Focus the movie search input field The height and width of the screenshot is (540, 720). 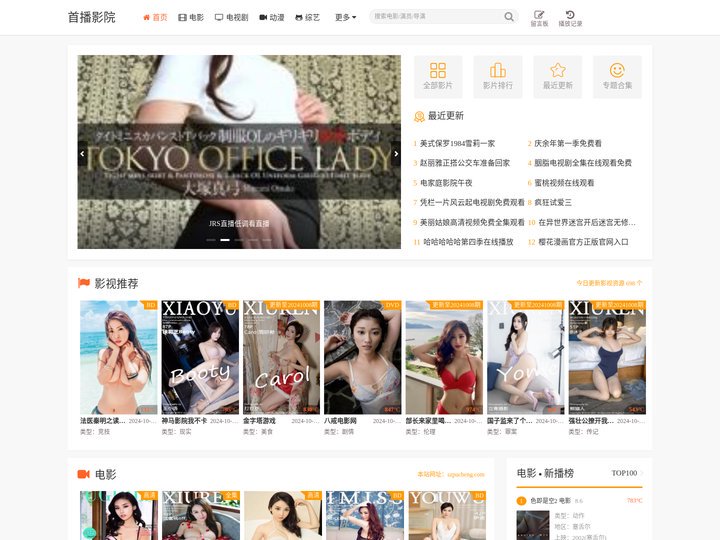tap(436, 17)
